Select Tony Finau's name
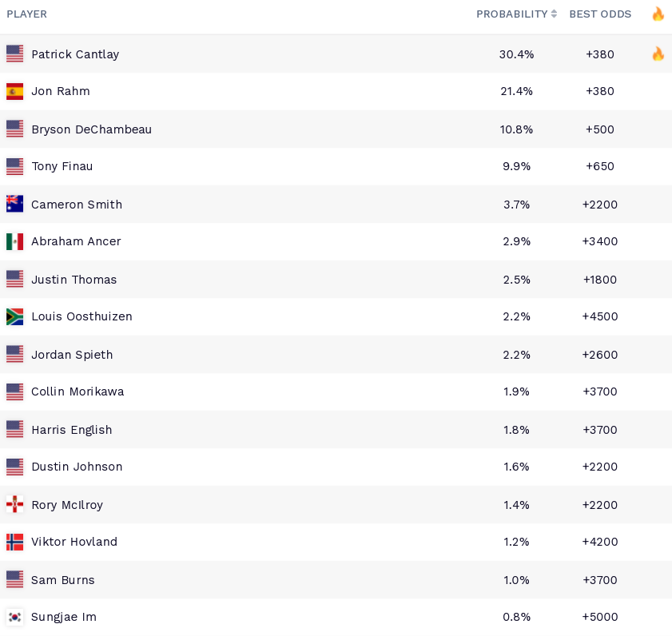Screen dimensions: 672x636 pos(62,166)
